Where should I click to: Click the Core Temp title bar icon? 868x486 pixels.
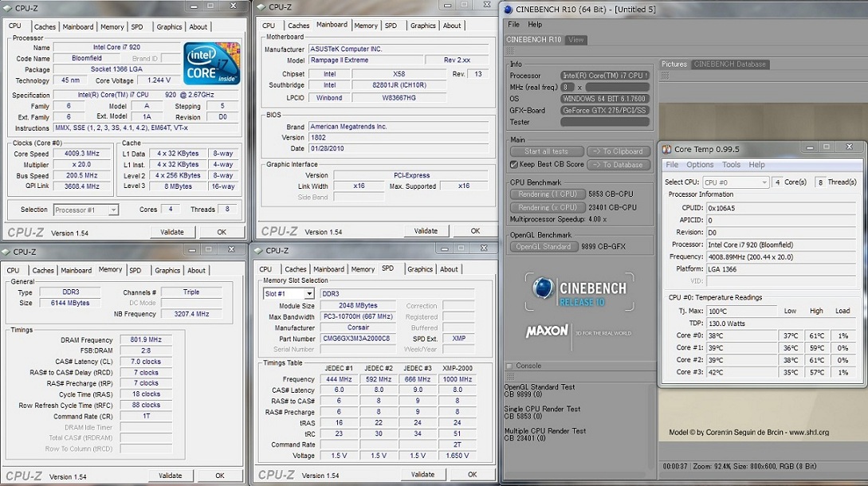[666, 149]
